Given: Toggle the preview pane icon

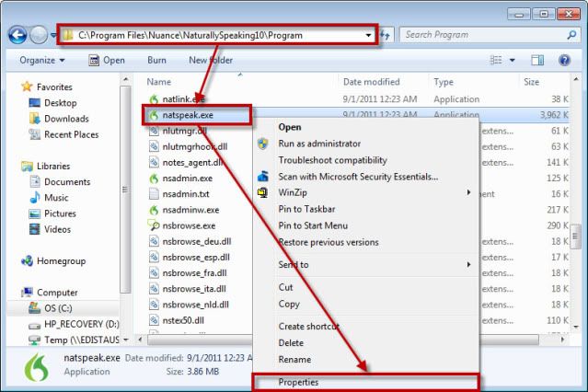Looking at the screenshot, I should (x=537, y=60).
